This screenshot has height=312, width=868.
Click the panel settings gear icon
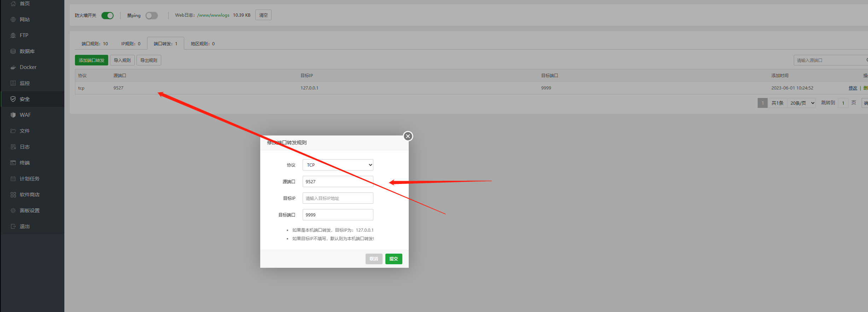click(x=13, y=210)
